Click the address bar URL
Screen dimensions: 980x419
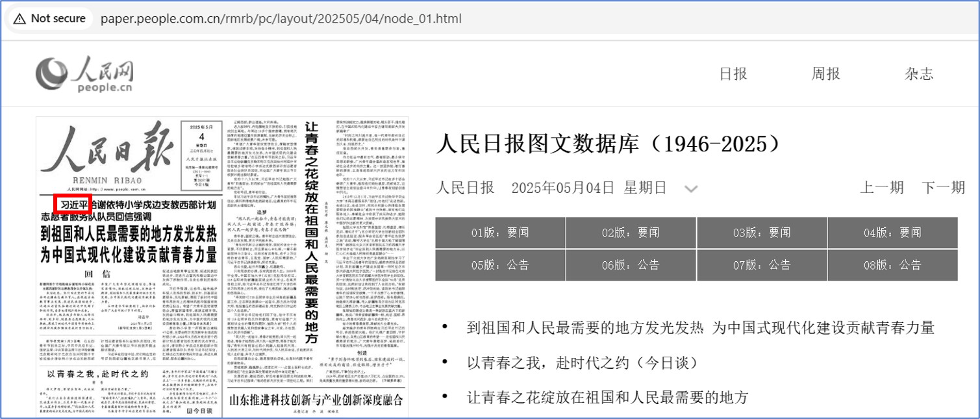coord(281,18)
